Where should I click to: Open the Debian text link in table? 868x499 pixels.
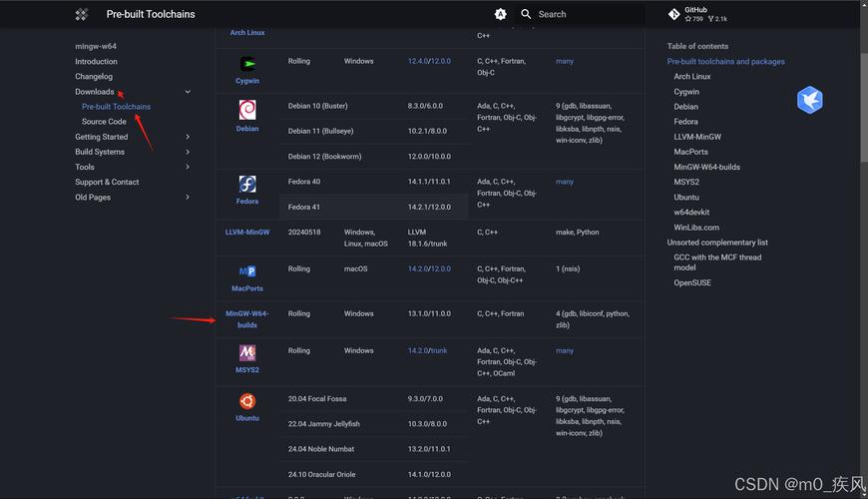tap(247, 129)
